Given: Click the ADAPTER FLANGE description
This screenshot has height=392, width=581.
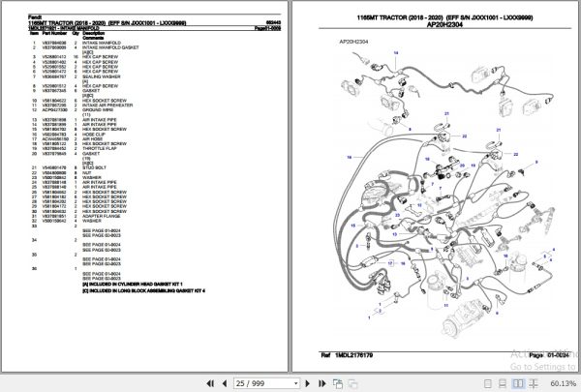Looking at the screenshot, I should pyautogui.click(x=101, y=216).
